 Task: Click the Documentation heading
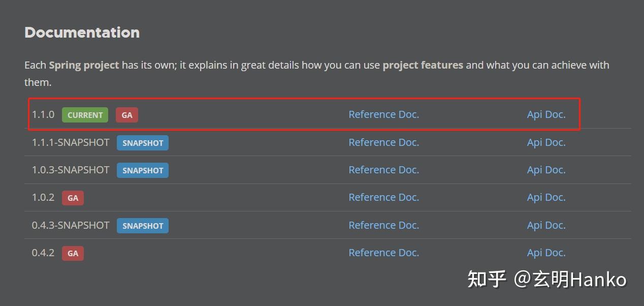pos(82,33)
